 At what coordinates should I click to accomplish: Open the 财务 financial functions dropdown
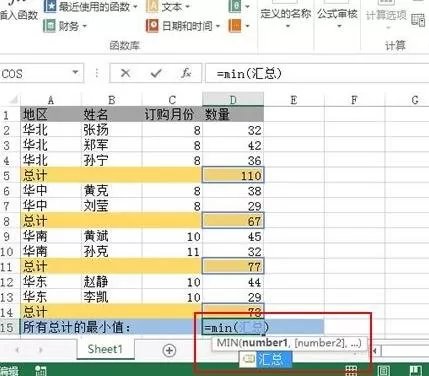tap(65, 26)
